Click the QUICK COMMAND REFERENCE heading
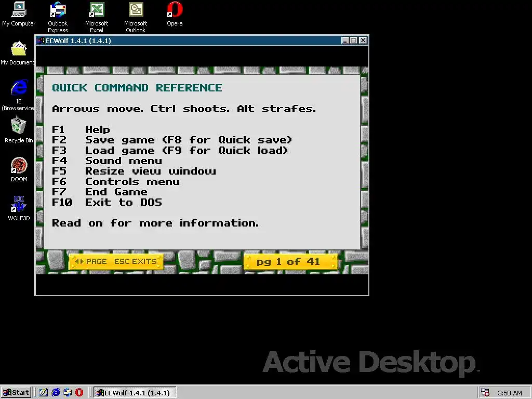 pos(137,88)
